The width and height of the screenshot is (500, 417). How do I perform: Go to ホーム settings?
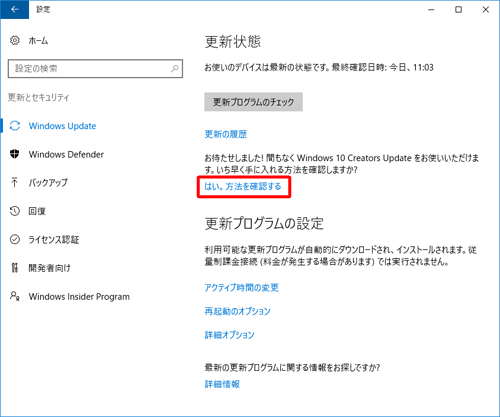pyautogui.click(x=38, y=41)
